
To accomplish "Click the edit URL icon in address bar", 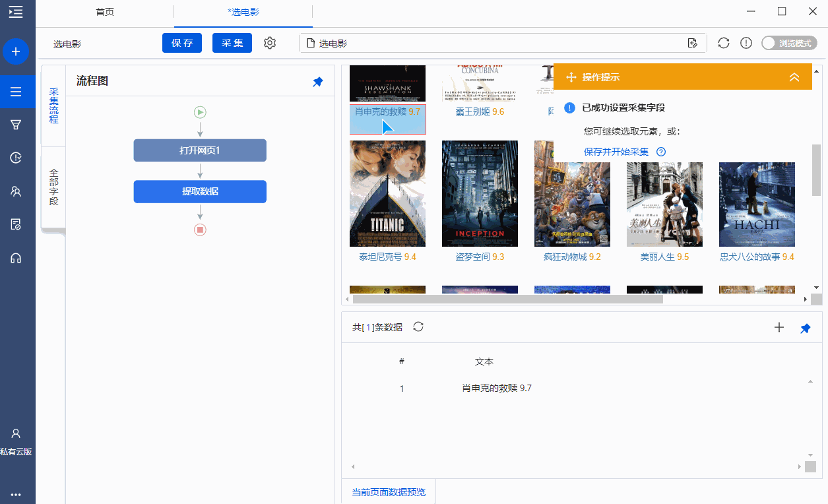I will (692, 44).
